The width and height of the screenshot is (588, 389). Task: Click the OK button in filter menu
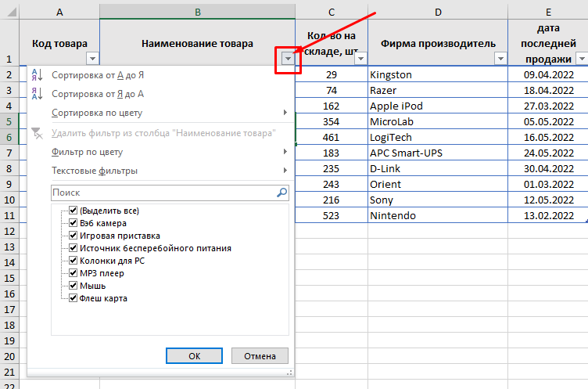tap(194, 355)
